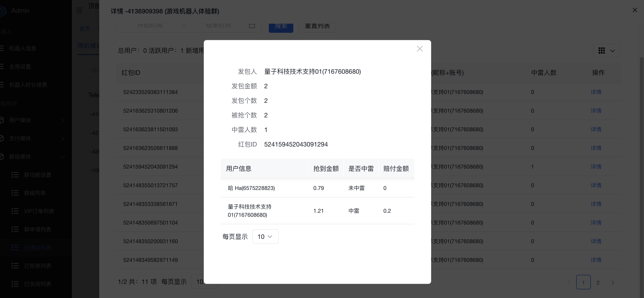Click the grid column settings icon
The height and width of the screenshot is (298, 644).
coord(601,51)
